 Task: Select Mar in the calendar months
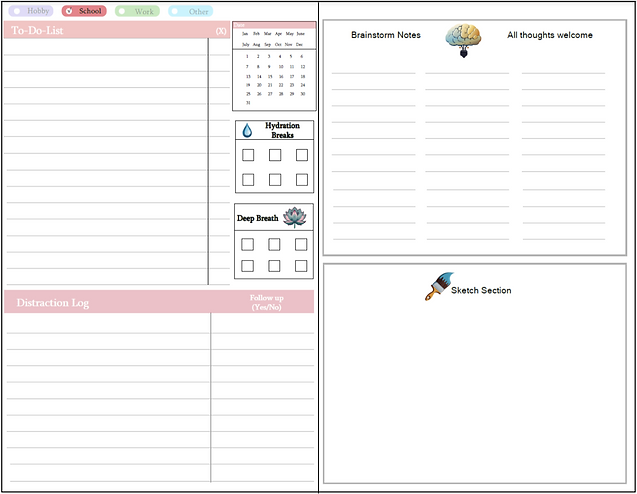(267, 34)
